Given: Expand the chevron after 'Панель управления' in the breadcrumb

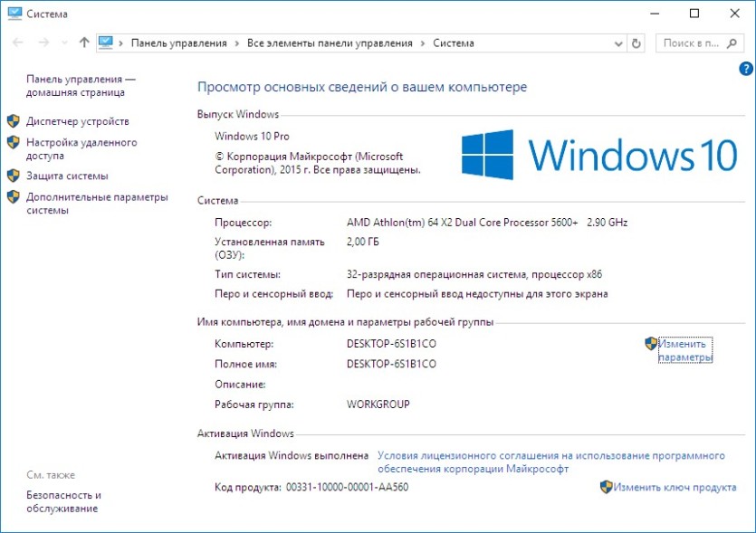Looking at the screenshot, I should coord(236,43).
